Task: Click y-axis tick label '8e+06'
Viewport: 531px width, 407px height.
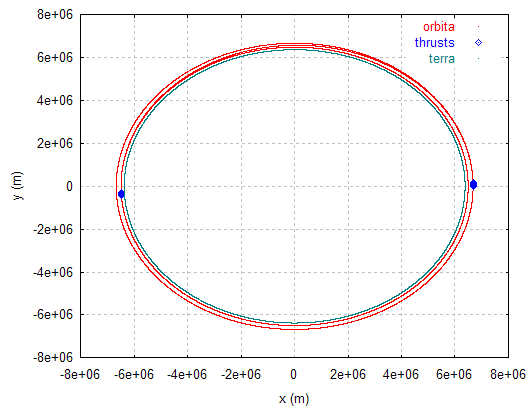Action: coord(55,15)
